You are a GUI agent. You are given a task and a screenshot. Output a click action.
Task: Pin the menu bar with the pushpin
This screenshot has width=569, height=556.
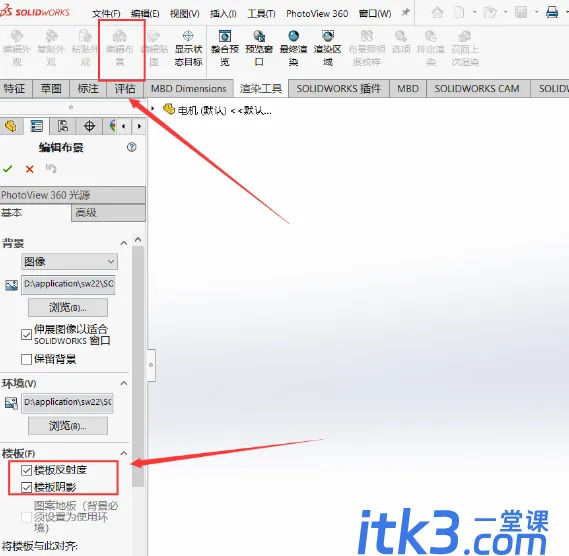405,13
